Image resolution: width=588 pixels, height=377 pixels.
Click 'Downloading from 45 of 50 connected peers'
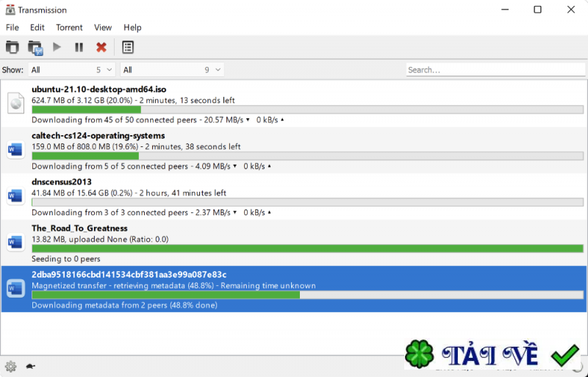114,120
